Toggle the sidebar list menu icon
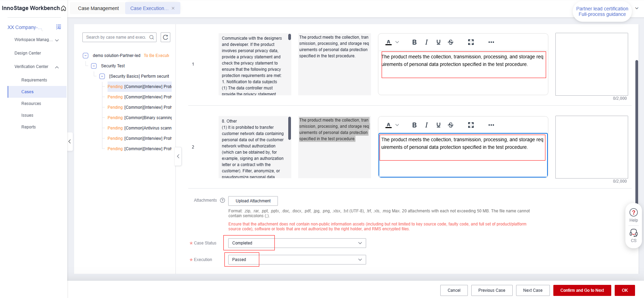This screenshot has width=644, height=298. [x=59, y=27]
